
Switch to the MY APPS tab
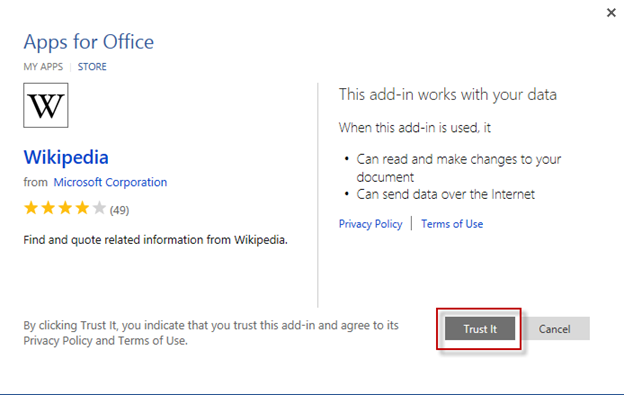pyautogui.click(x=43, y=66)
